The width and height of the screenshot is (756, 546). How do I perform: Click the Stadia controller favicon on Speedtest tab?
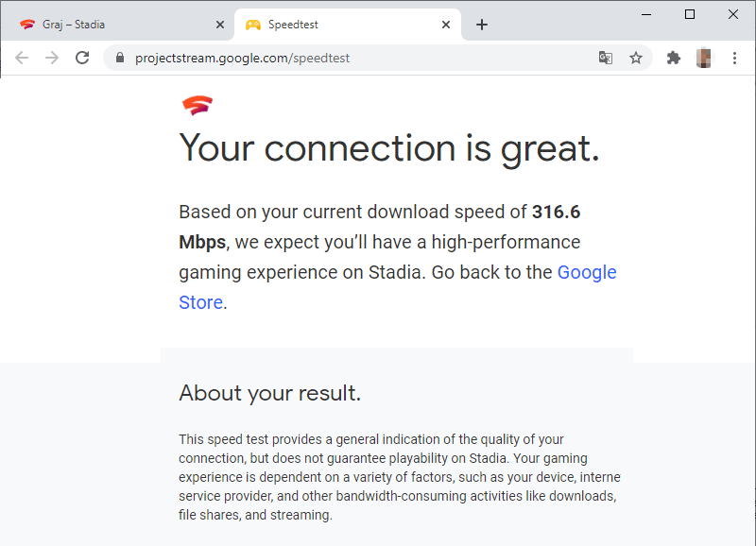(253, 25)
